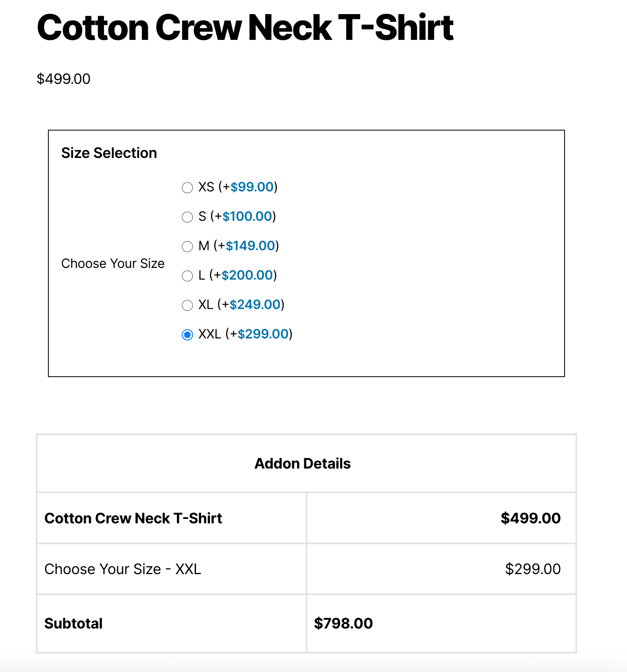Switch size to XL radio button
Viewport: 627px width, 672px height.
click(x=187, y=305)
